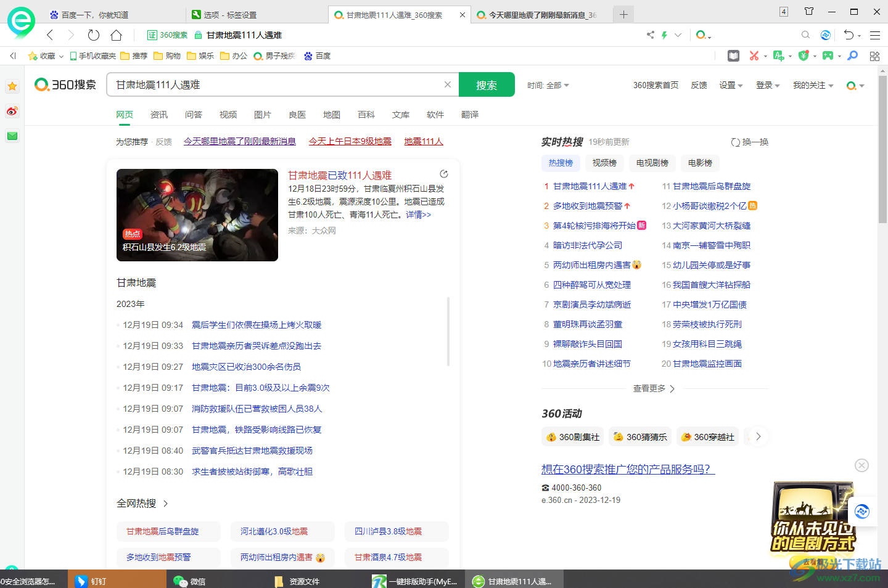The image size is (888, 588).
Task: Open hot search 董明珠再谈孟羽童
Action: coord(588,324)
